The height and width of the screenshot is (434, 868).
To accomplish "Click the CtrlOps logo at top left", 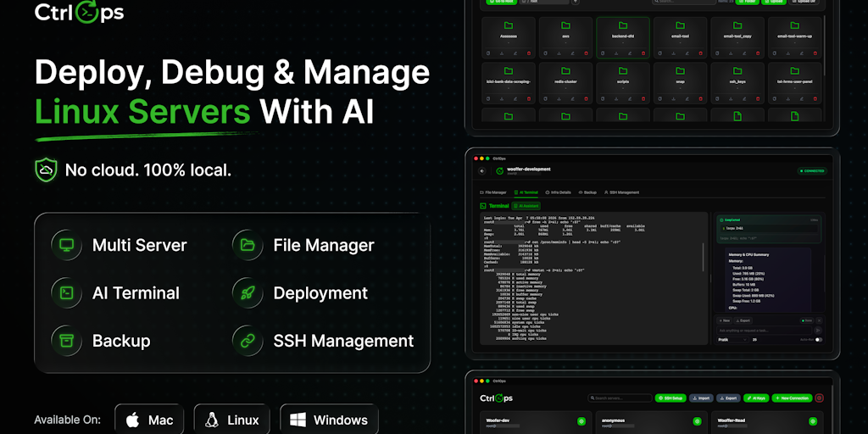I will 79,14.
